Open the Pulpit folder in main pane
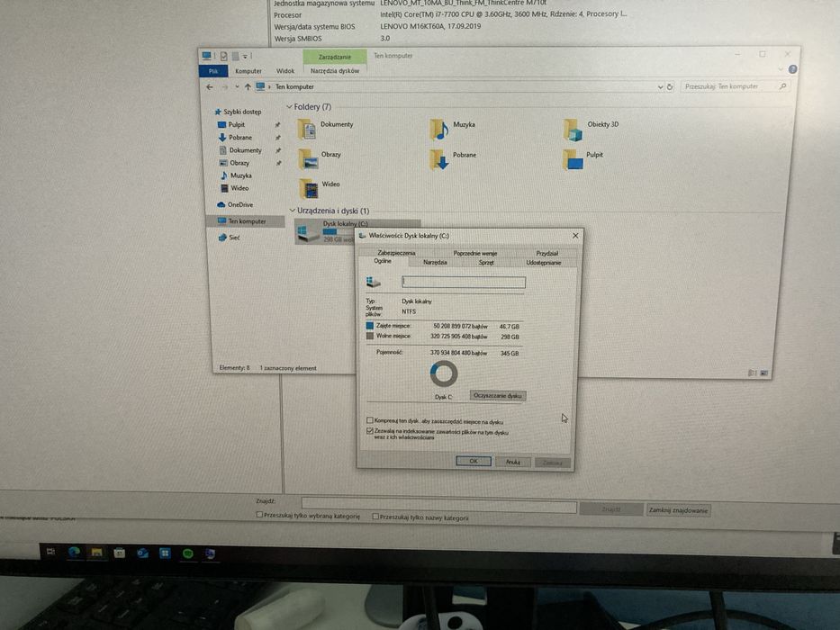Viewport: 840px width, 630px height. click(x=573, y=159)
